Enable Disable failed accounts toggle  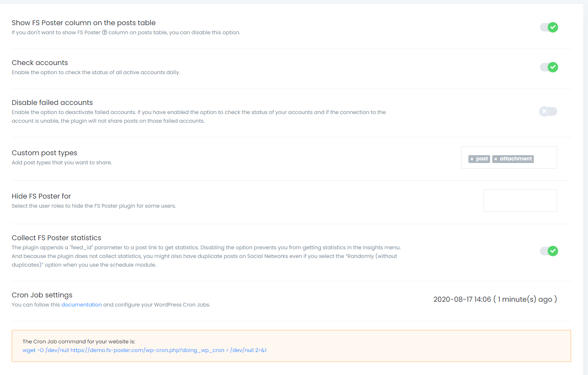click(548, 111)
